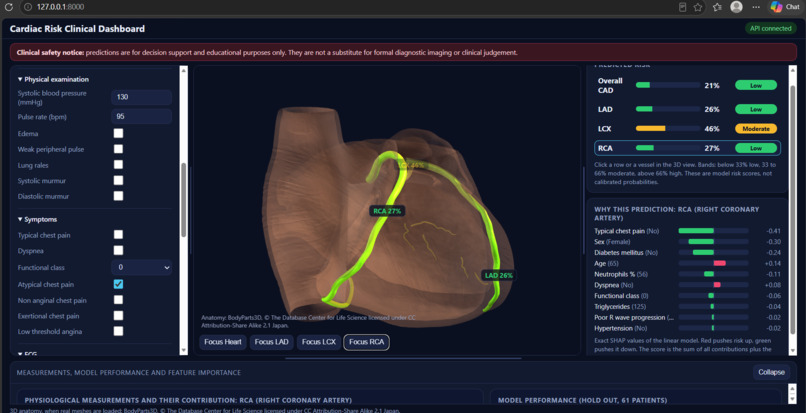Click the Diabetes mellitus (No) feature row

[x=687, y=253]
